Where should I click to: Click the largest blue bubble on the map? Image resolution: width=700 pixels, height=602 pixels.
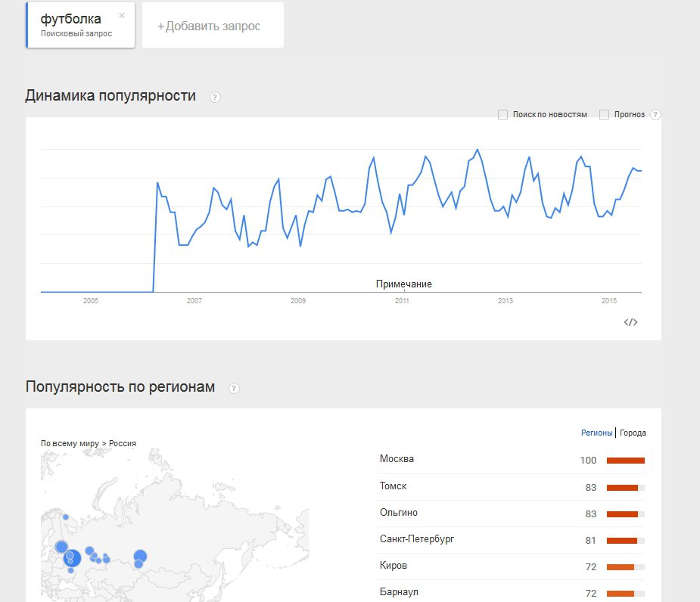73,560
